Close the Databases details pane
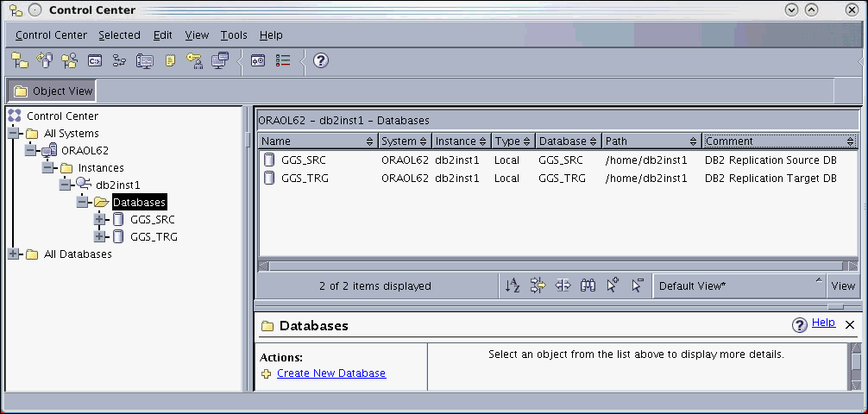Image resolution: width=868 pixels, height=414 pixels. [x=850, y=325]
